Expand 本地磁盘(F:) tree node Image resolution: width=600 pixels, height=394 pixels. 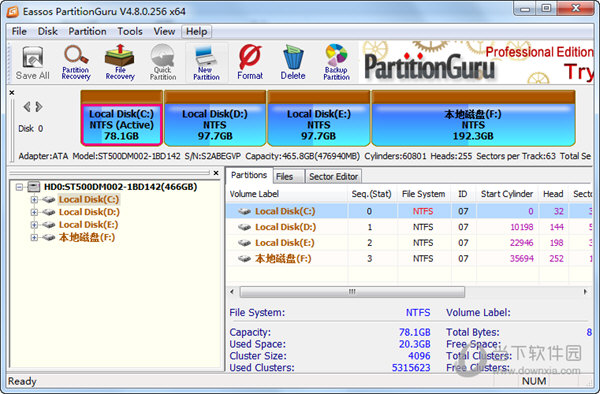point(34,238)
